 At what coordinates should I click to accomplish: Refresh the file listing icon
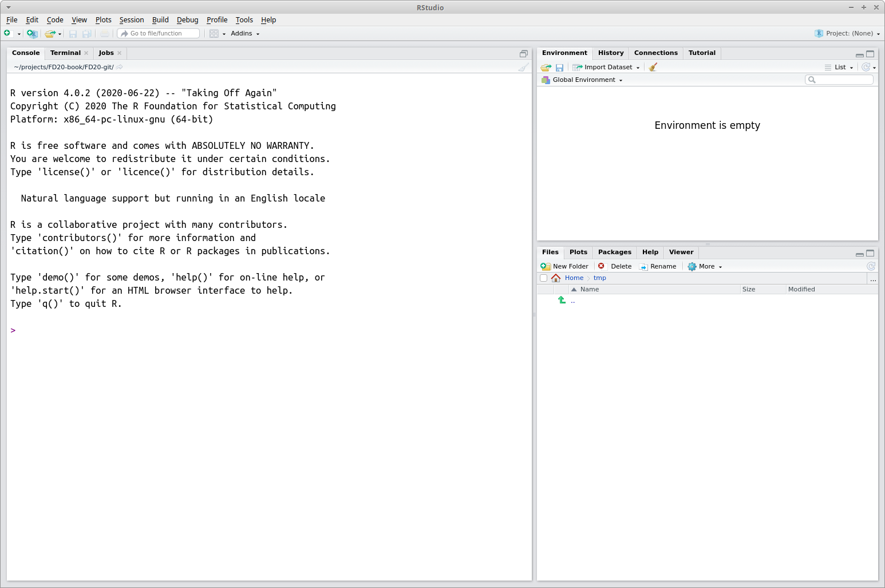point(871,266)
